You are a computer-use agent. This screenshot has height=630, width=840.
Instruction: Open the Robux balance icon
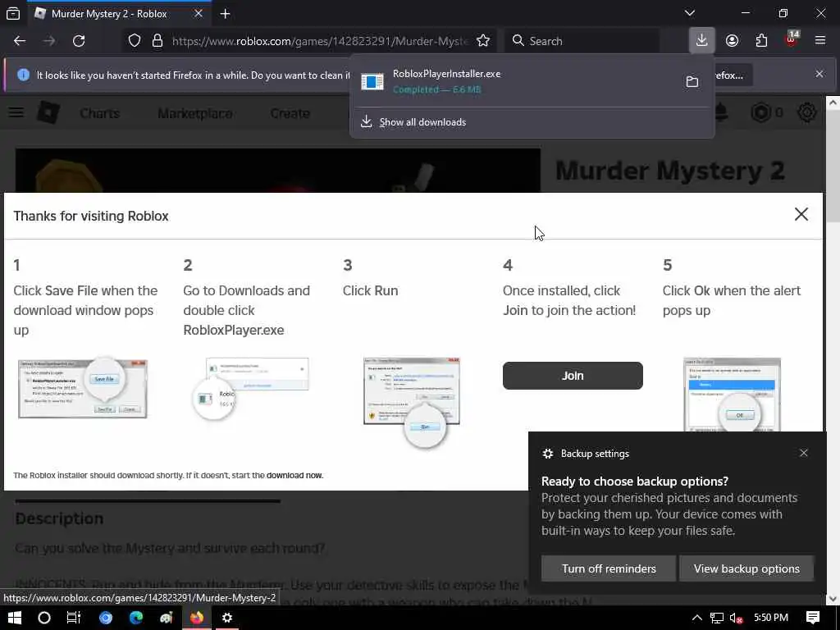[x=760, y=112]
